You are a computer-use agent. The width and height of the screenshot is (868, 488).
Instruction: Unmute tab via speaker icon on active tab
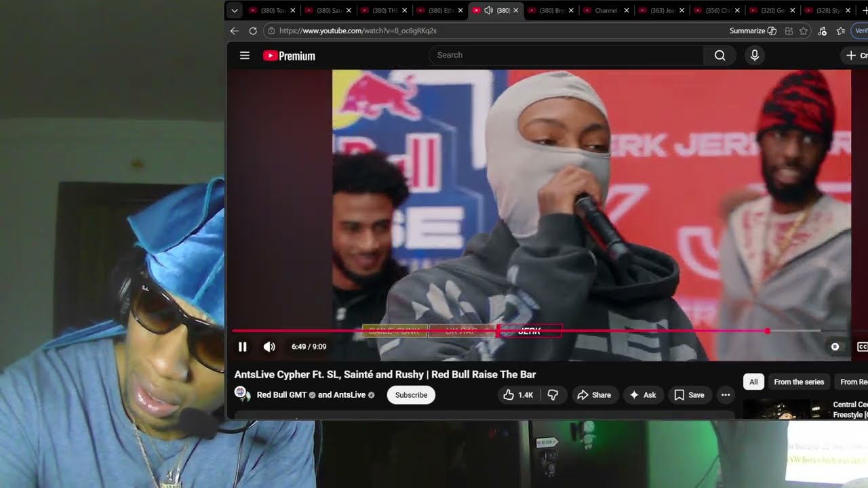click(488, 10)
